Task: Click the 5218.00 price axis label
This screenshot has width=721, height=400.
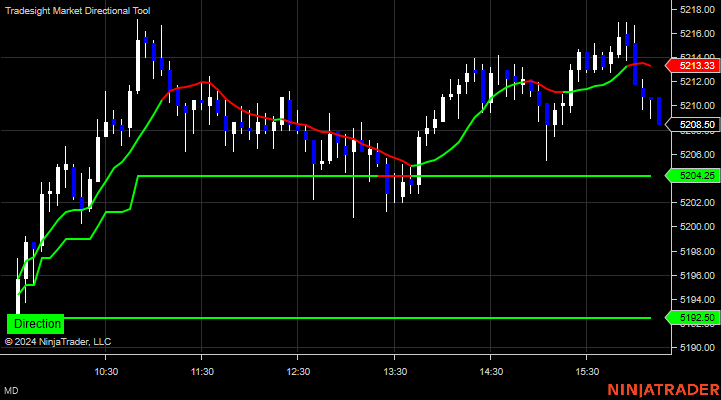Action: coord(697,10)
